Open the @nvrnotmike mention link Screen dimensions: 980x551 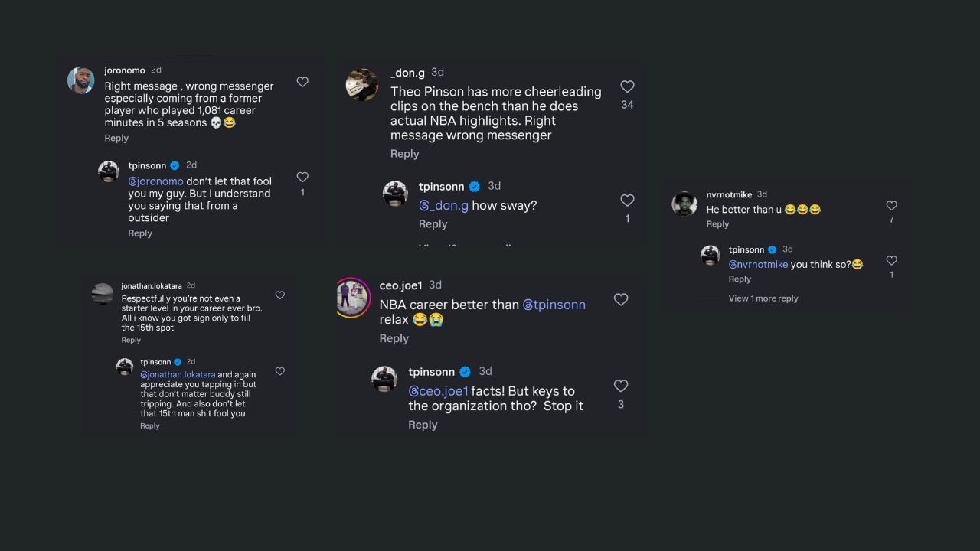pos(758,264)
